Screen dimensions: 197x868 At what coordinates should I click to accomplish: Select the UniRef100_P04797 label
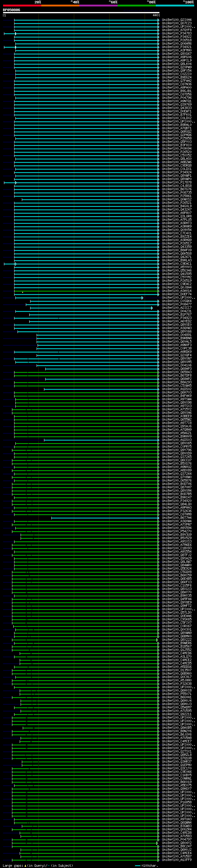pos(177,839)
